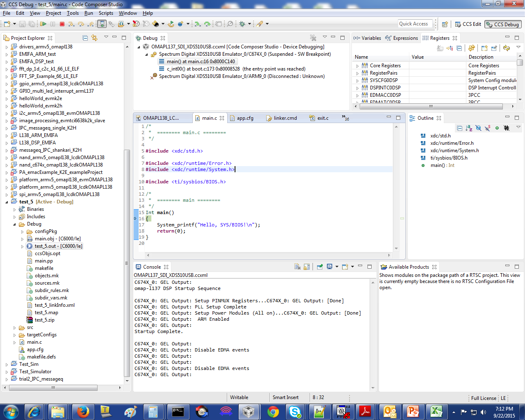
Task: Click the Debug bug icon in toolbar
Action: (x=242, y=24)
